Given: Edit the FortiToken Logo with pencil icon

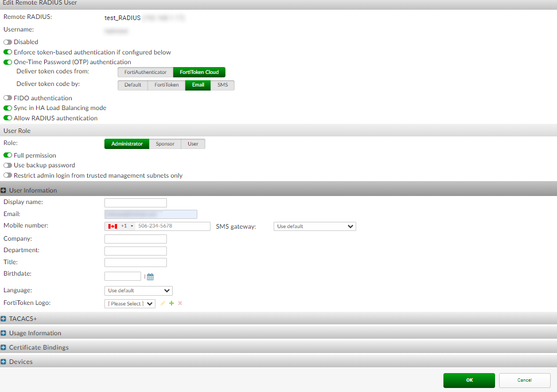Looking at the screenshot, I should (163, 303).
